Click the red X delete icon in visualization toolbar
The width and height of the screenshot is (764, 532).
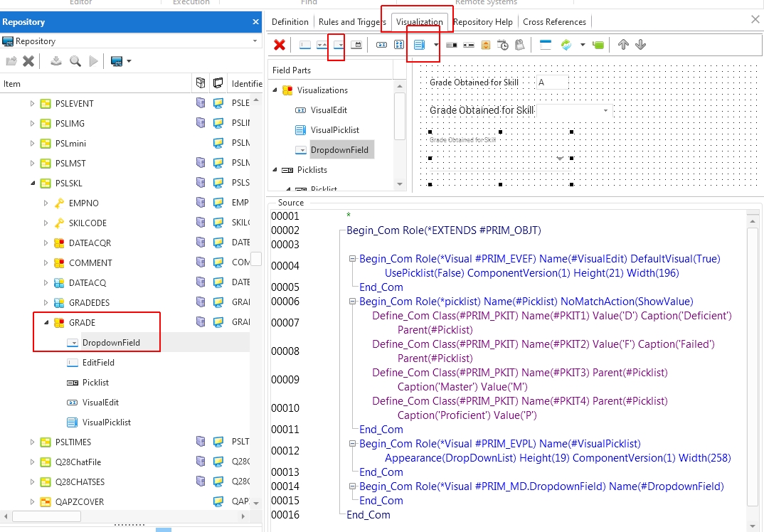tap(280, 45)
